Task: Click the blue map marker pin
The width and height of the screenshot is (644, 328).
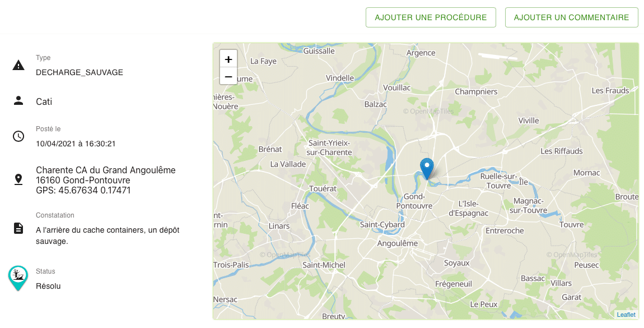Action: click(427, 168)
